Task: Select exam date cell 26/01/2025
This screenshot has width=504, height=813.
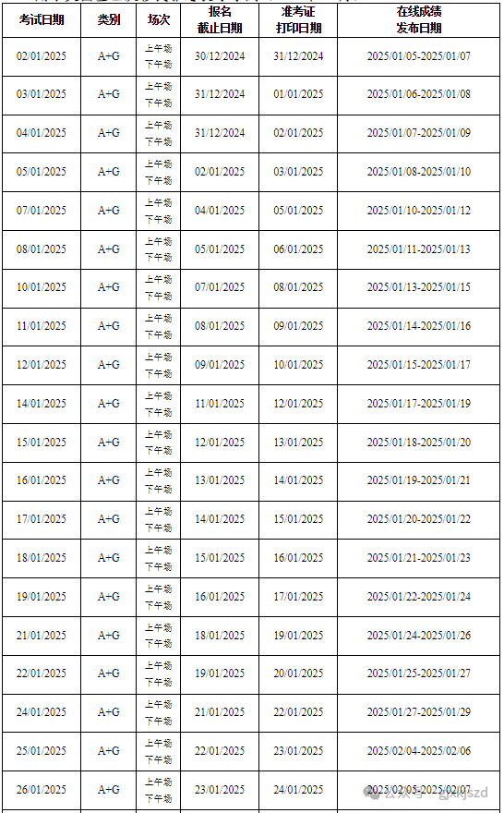Action: [42, 790]
